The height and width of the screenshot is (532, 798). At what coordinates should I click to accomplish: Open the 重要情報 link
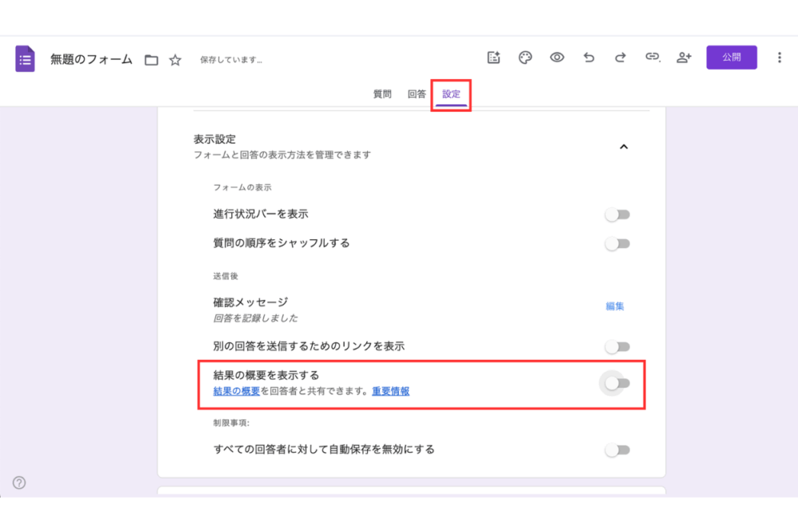point(390,392)
